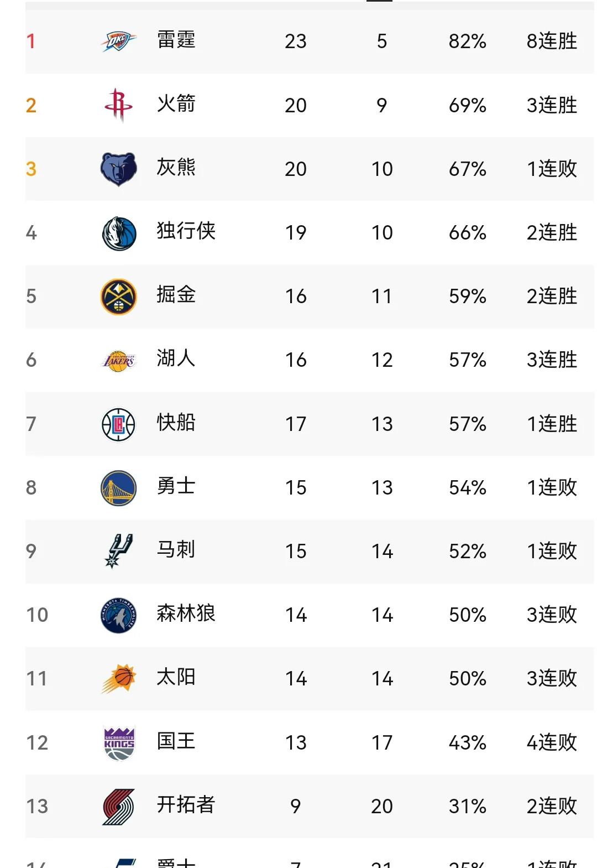The width and height of the screenshot is (597, 868).
Task: Open the 森林狼 team page
Action: click(186, 614)
